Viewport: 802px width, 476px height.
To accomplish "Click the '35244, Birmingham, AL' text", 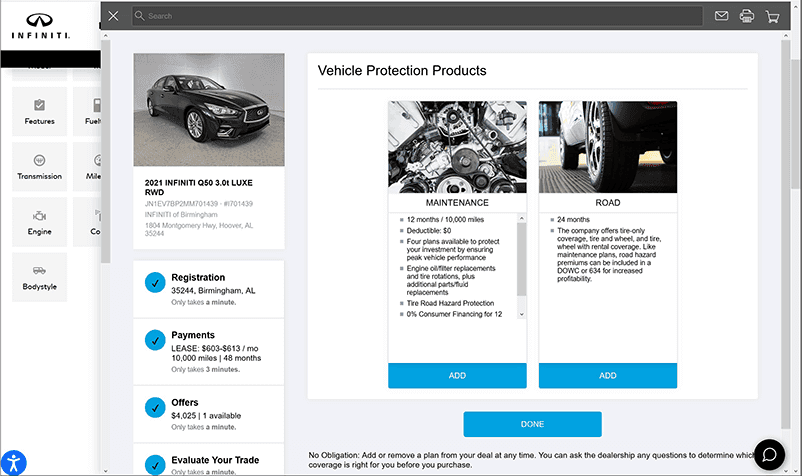I will tap(213, 290).
